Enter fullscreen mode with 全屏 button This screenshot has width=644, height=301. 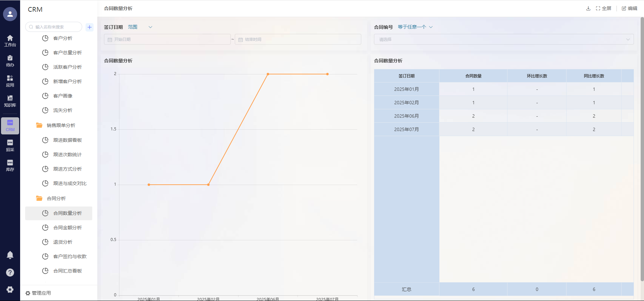pyautogui.click(x=603, y=8)
